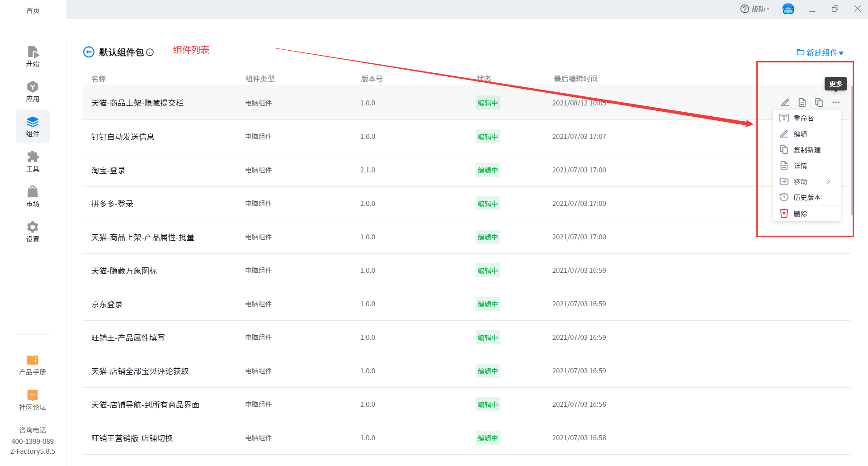This screenshot has height=466, width=868.
Task: Open the 市场 marketplace in sidebar
Action: click(x=33, y=196)
